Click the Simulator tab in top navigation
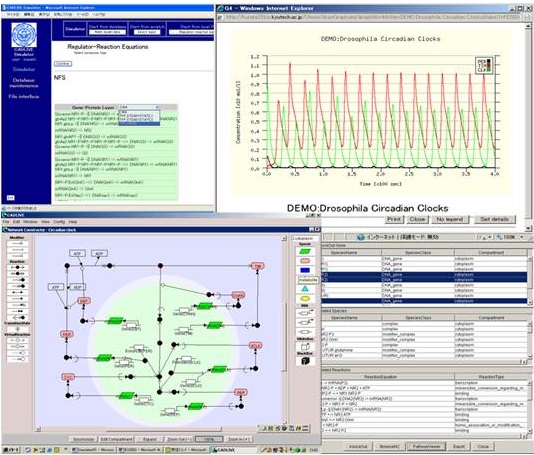The width and height of the screenshot is (534, 455). click(x=75, y=29)
